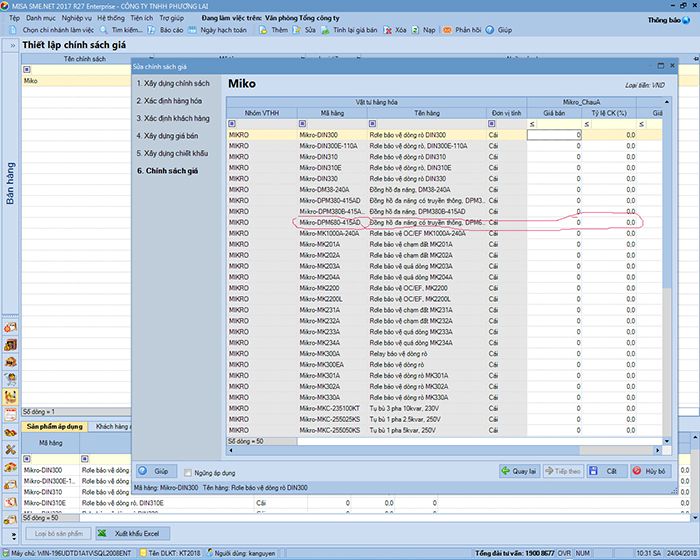
Task: Open the Ngân hàng (bank) module in sidebar
Action: (10, 362)
